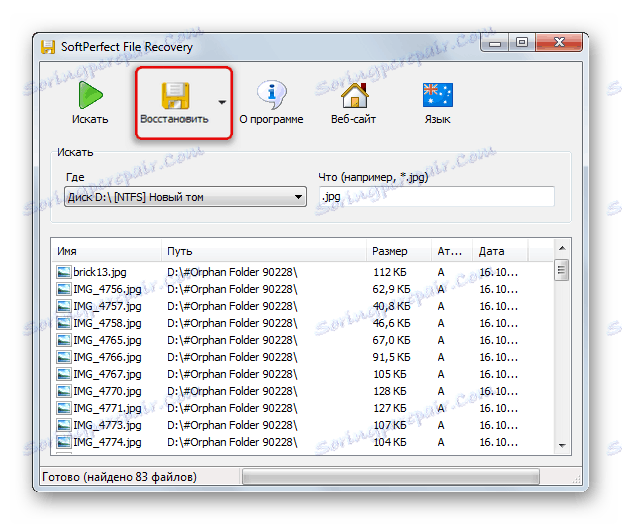Open dropdown arrow next to Восстановить

click(222, 102)
